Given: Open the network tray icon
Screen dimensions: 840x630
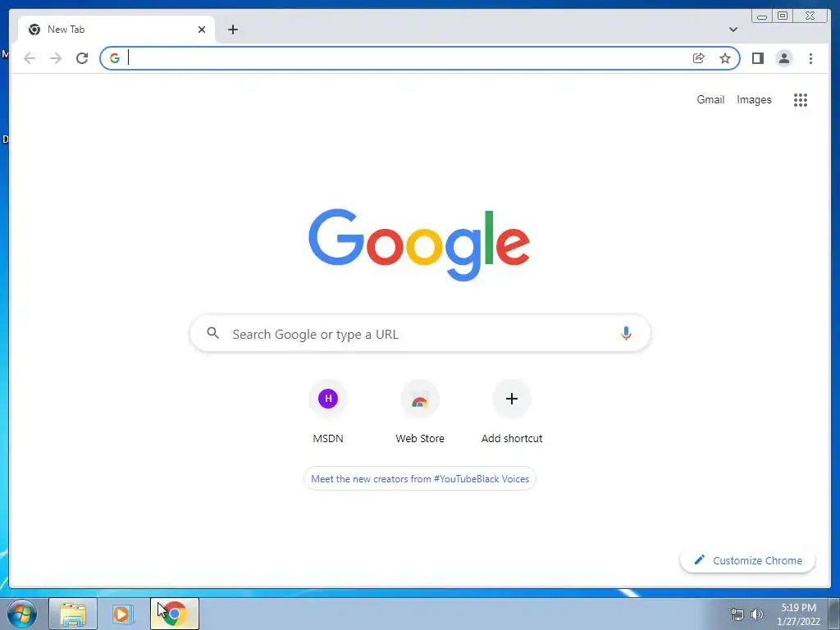Looking at the screenshot, I should click(737, 614).
